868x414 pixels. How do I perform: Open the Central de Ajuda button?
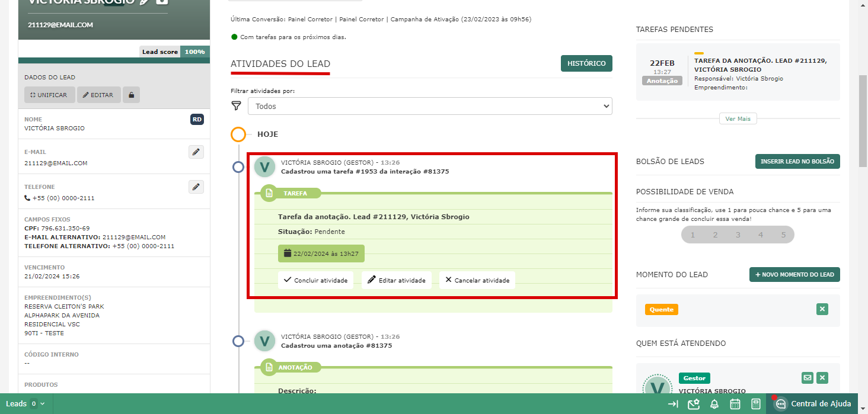[x=812, y=404]
